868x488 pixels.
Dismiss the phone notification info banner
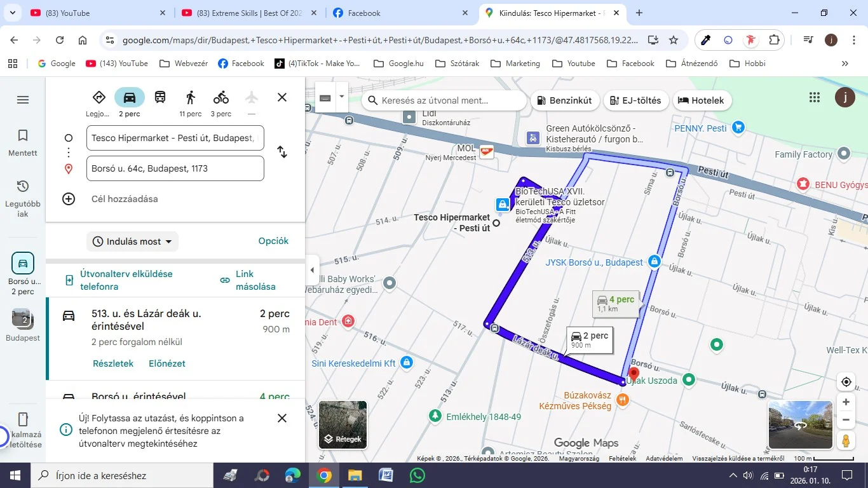click(x=282, y=418)
